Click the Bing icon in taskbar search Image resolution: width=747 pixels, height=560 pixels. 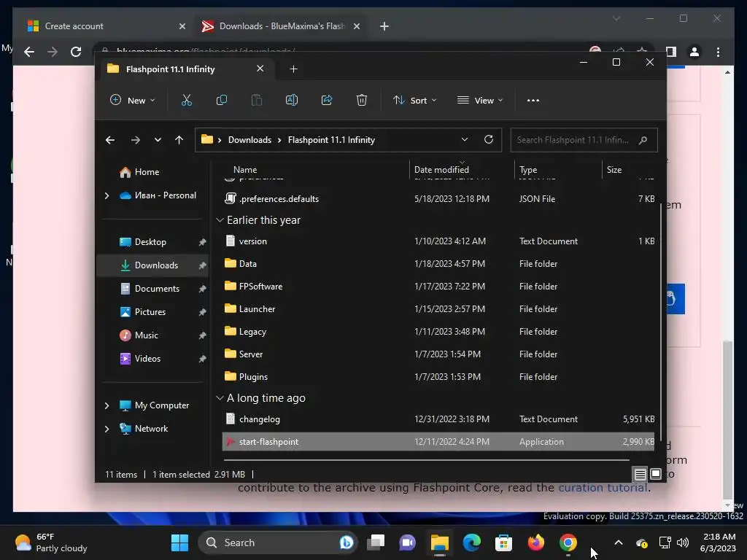[x=347, y=542]
